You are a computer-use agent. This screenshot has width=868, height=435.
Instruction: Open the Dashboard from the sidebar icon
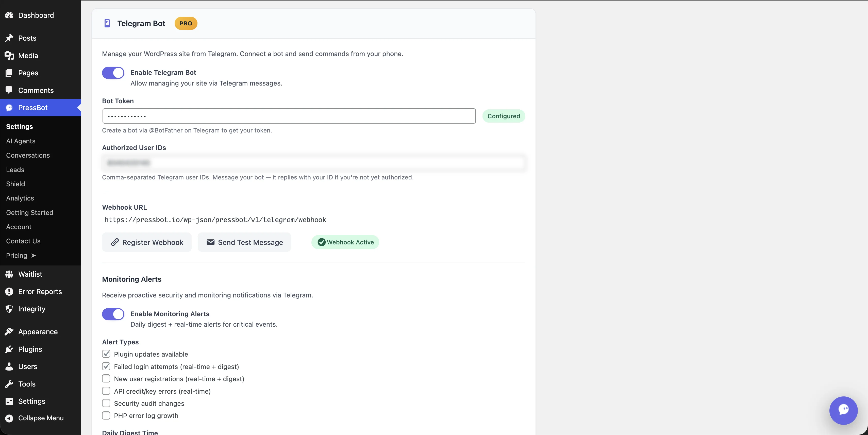(x=9, y=15)
